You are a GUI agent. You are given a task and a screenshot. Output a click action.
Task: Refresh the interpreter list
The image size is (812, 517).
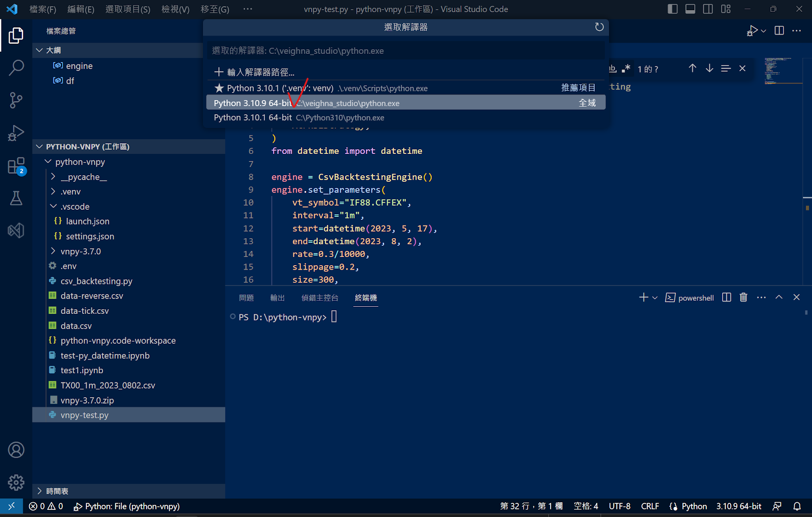[599, 27]
